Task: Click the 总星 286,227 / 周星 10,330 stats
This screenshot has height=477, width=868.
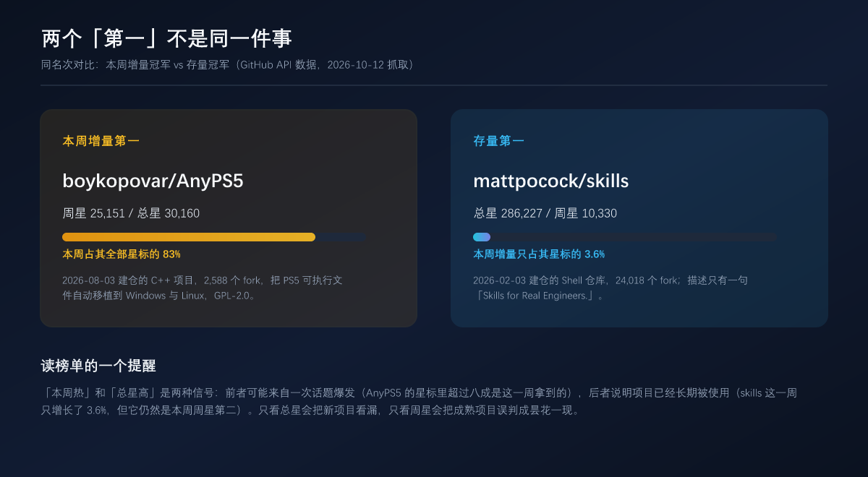Action: [x=545, y=214]
